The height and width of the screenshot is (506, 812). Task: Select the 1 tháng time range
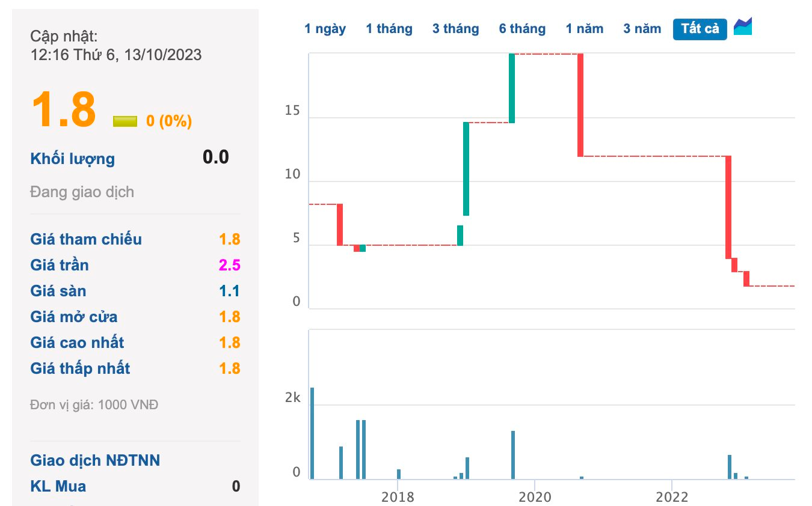[x=389, y=29]
